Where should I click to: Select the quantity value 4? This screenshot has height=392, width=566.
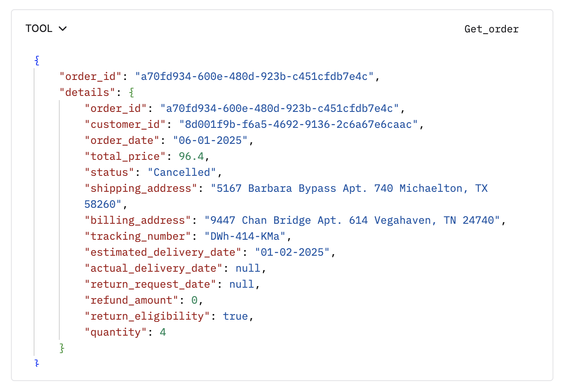[x=163, y=332]
